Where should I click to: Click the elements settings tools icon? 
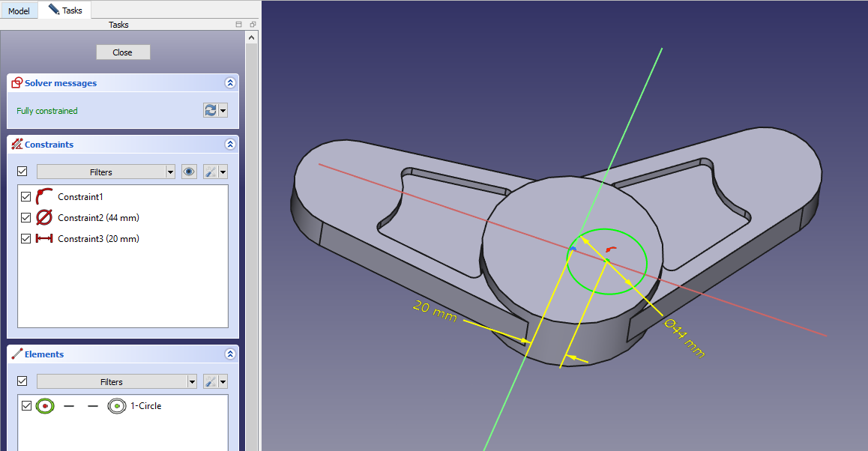(x=211, y=381)
